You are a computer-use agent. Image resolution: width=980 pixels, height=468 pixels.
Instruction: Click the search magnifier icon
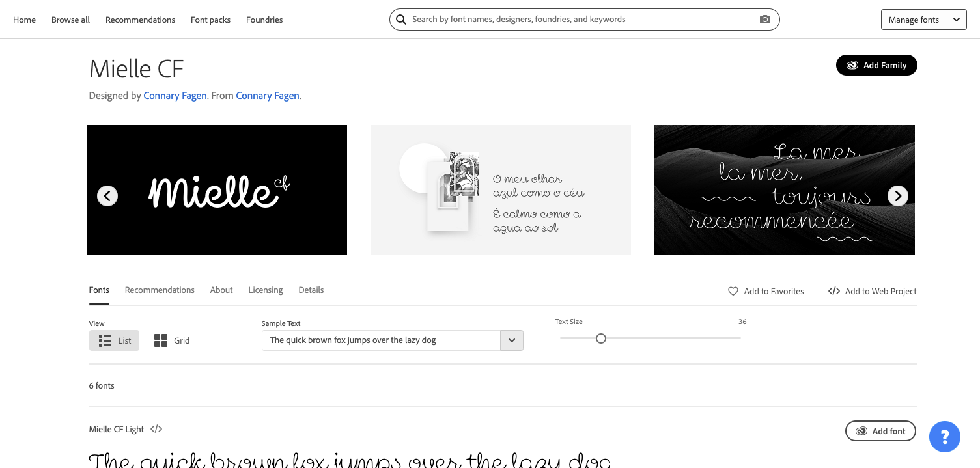pos(401,20)
